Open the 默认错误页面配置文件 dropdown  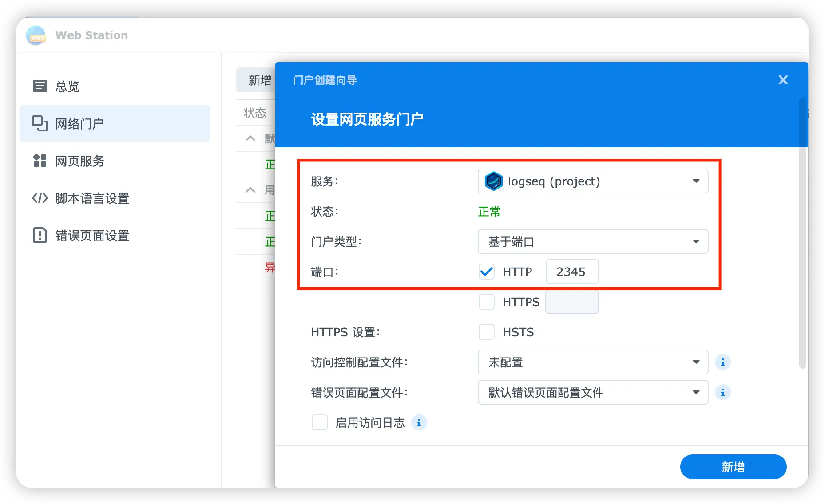pyautogui.click(x=593, y=392)
